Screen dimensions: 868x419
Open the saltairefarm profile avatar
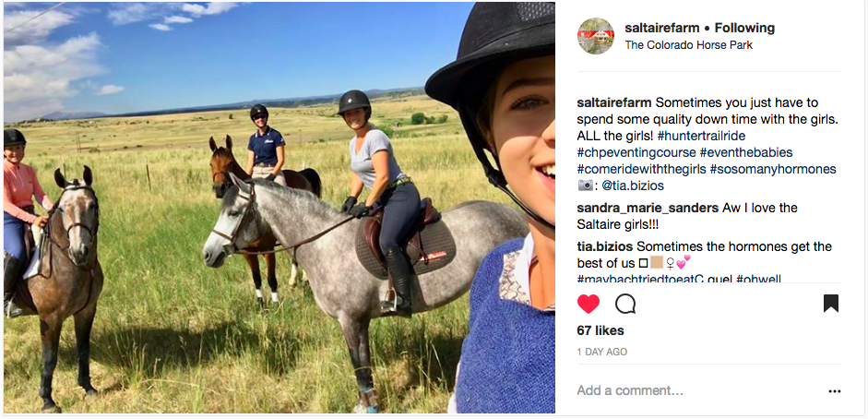pyautogui.click(x=596, y=36)
